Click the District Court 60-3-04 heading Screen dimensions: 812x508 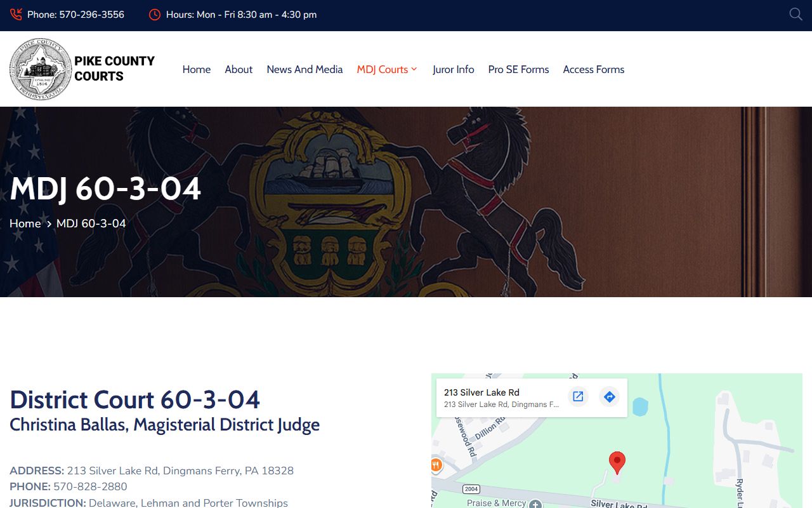[135, 400]
